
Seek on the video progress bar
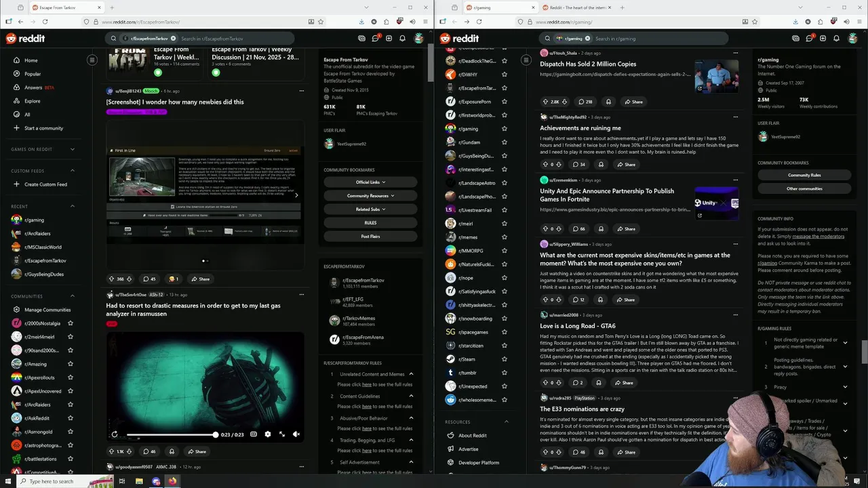(172, 434)
